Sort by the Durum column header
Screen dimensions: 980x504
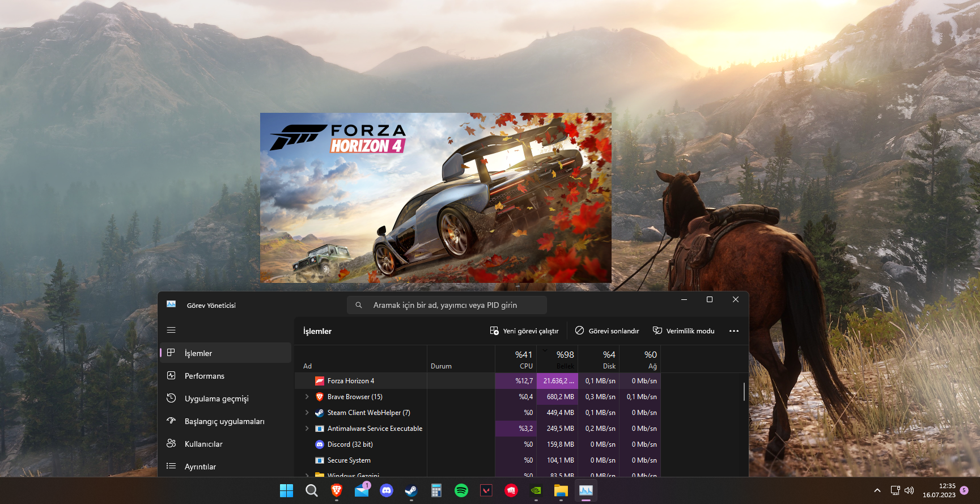point(461,359)
